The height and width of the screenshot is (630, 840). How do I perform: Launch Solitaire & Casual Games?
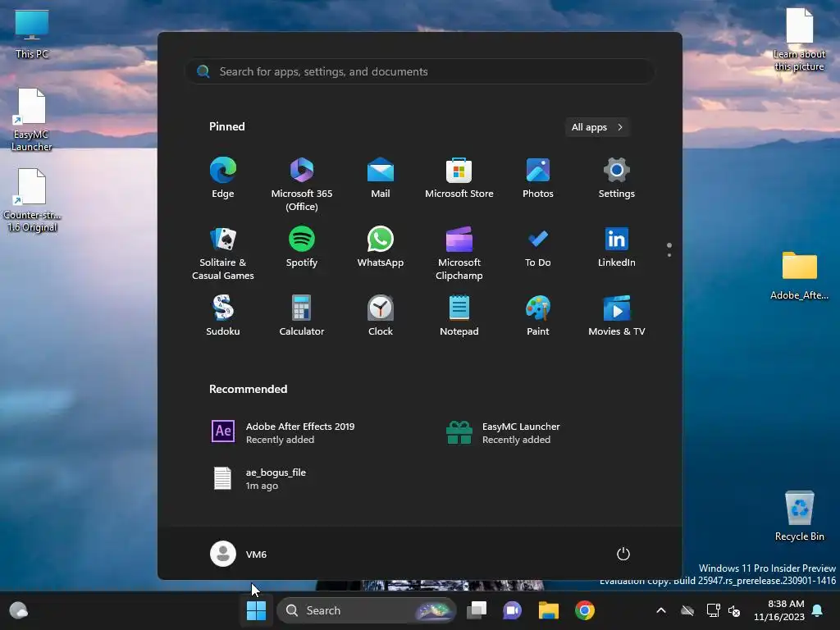(223, 253)
